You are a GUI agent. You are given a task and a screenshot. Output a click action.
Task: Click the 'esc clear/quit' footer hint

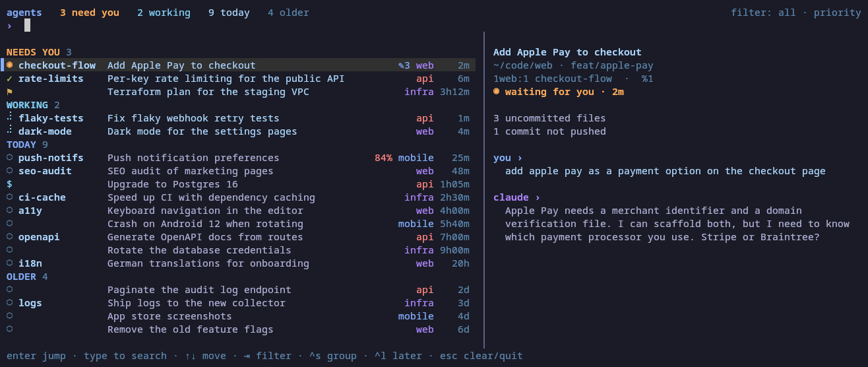tap(481, 356)
